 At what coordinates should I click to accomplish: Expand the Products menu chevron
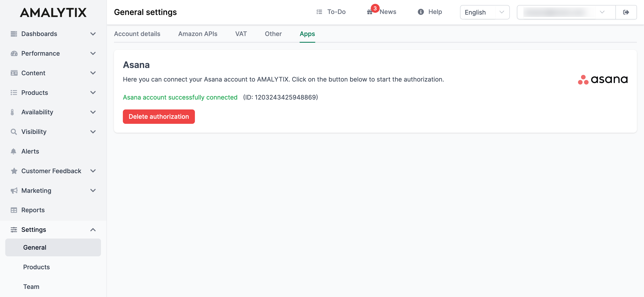point(93,93)
